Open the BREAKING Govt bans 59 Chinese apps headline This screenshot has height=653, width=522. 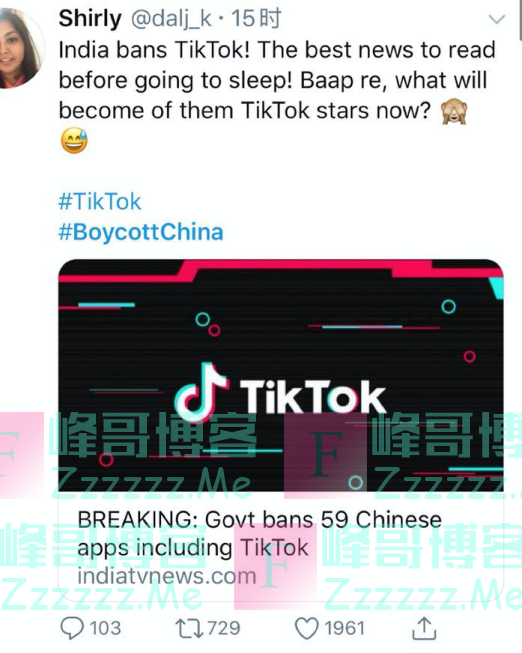click(260, 533)
